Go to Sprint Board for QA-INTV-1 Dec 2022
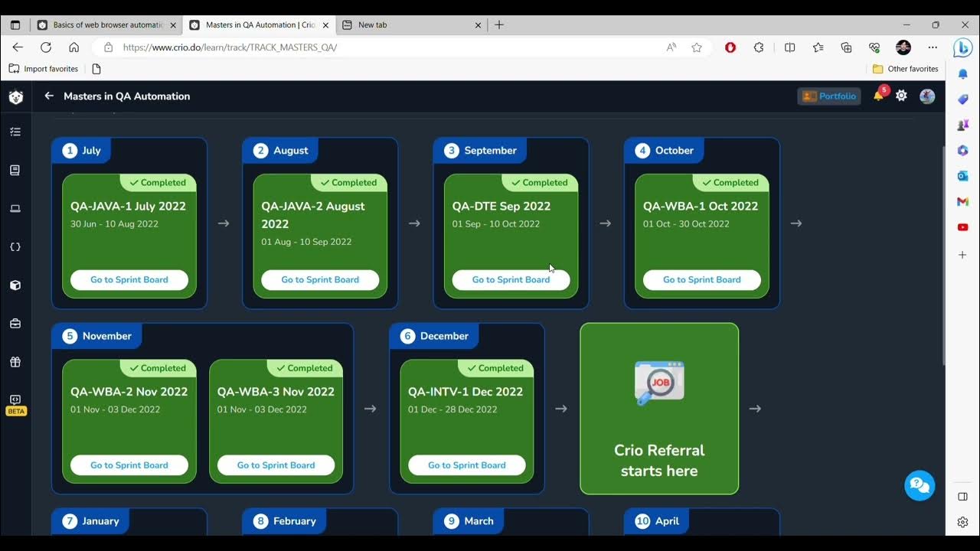Screen dimensions: 980x551 pos(467,465)
